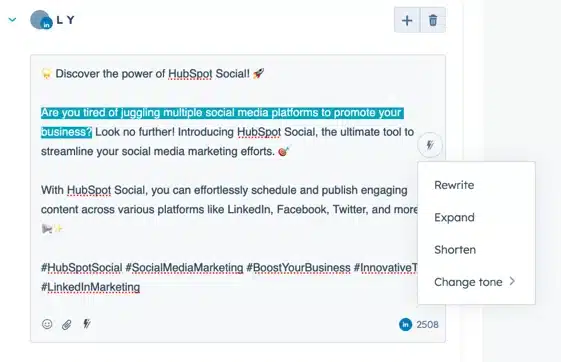
Task: Click the floating AI lightning bolt button
Action: (x=430, y=145)
